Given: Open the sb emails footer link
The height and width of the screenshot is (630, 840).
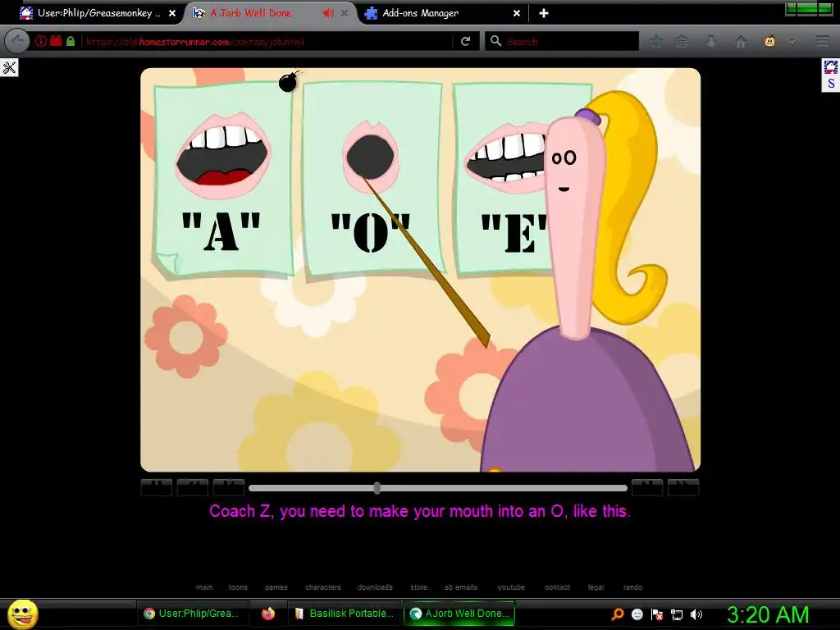Looking at the screenshot, I should 461,587.
